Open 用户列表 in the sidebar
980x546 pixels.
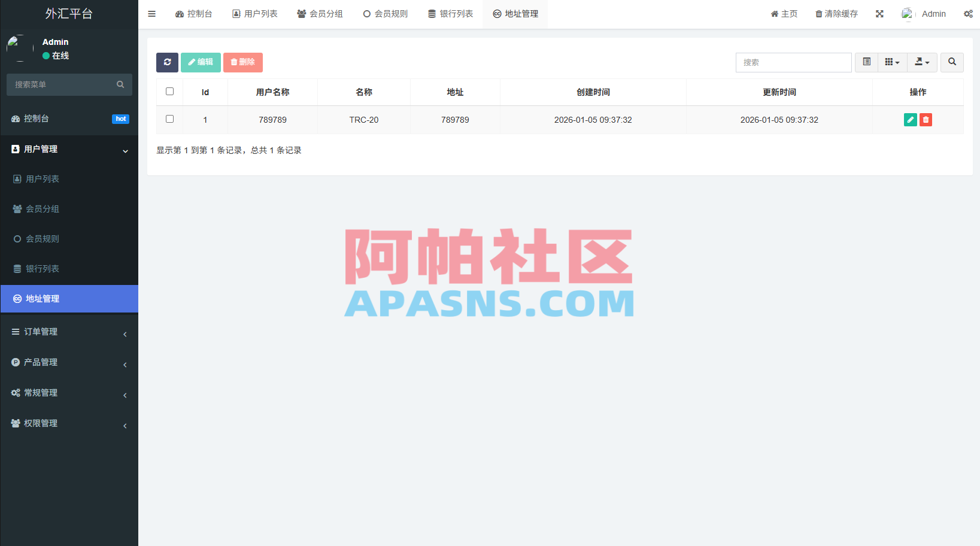point(69,179)
